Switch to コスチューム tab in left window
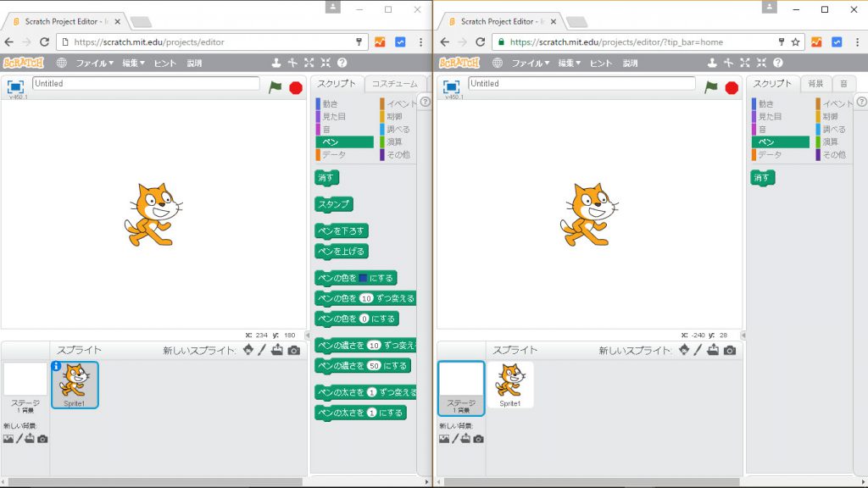Viewport: 868px width, 488px height. pos(395,84)
